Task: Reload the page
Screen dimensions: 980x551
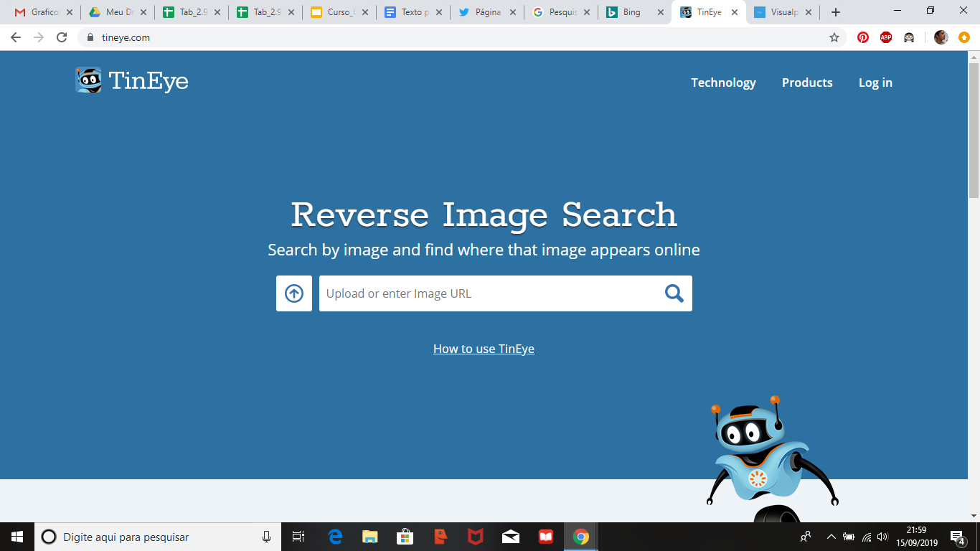Action: [x=62, y=37]
